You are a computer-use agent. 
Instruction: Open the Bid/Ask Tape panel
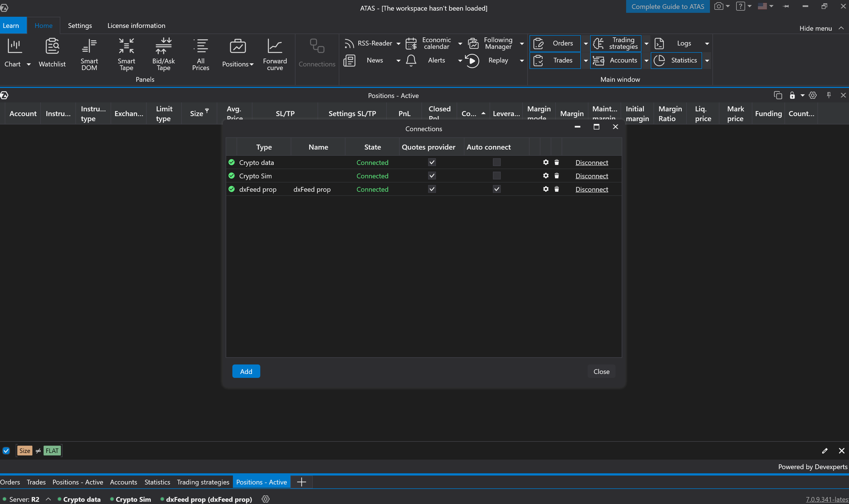(163, 54)
